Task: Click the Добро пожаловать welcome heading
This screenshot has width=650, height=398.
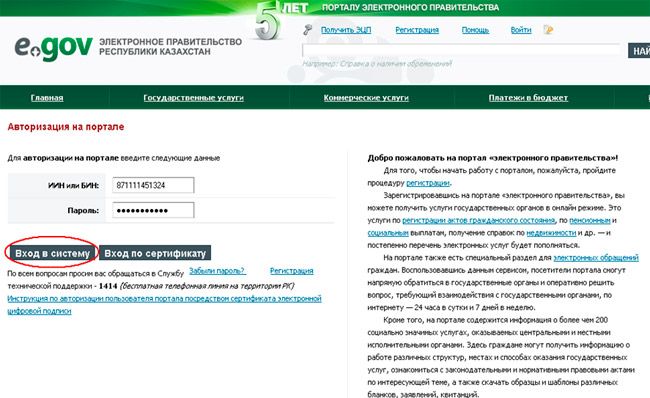Action: (x=492, y=158)
